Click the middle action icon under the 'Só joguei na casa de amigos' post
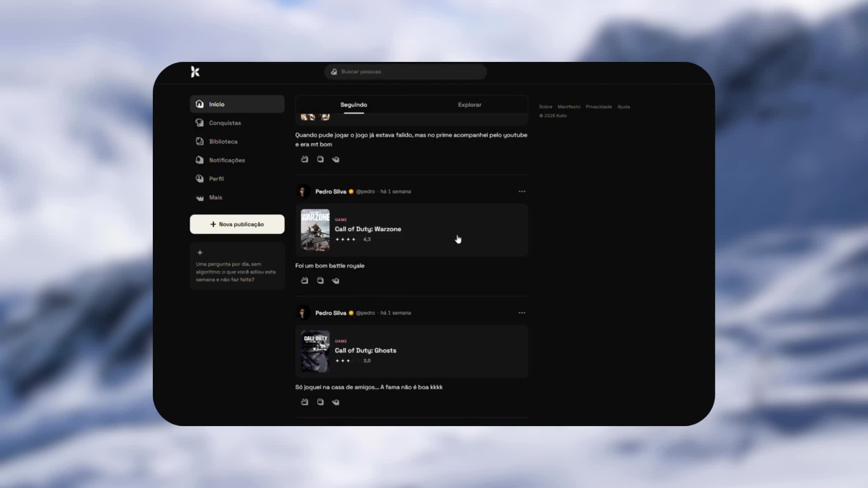This screenshot has height=488, width=868. point(320,402)
